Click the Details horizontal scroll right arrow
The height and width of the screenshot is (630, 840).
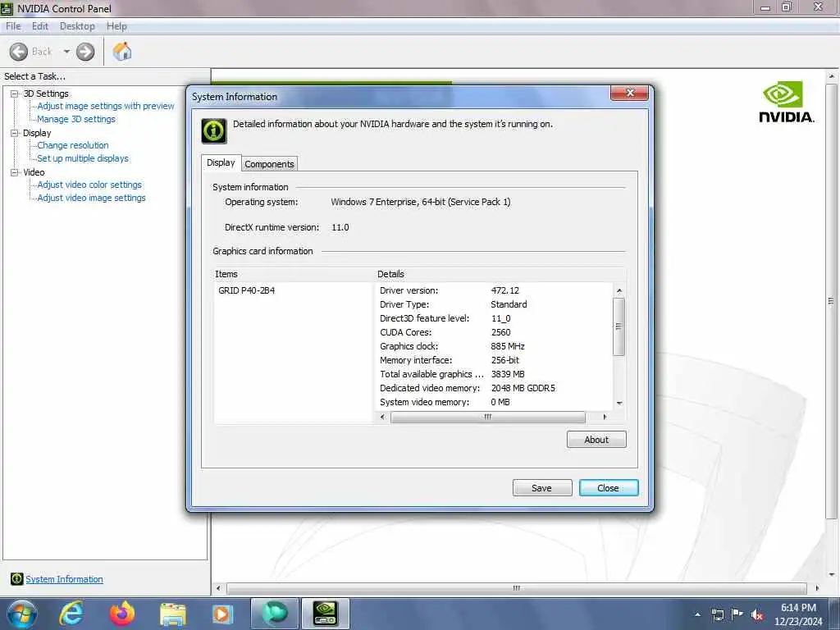tap(605, 417)
